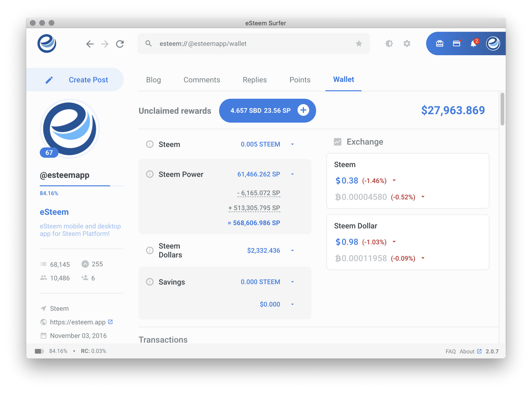Switch to the Points tab
The height and width of the screenshot is (393, 532).
click(x=300, y=80)
